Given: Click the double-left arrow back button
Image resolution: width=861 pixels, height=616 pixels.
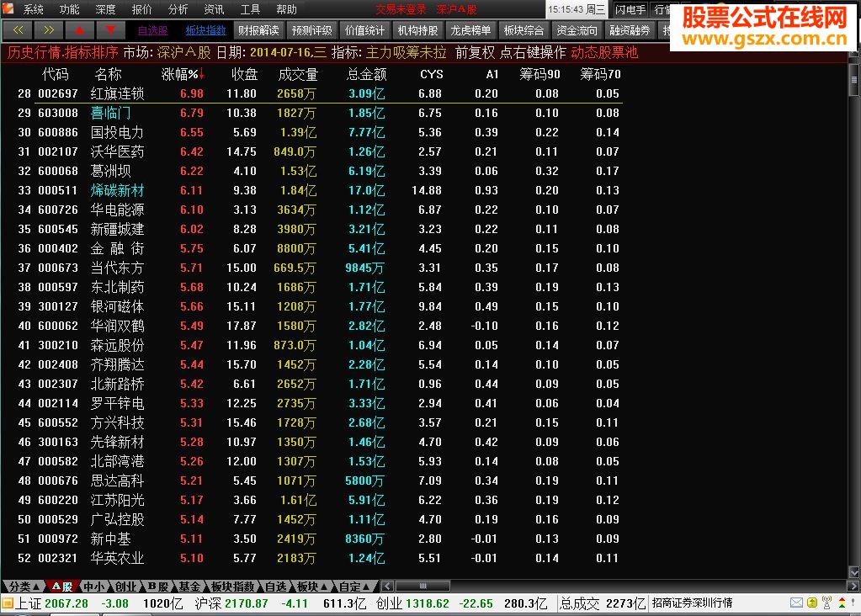Looking at the screenshot, I should click(18, 30).
